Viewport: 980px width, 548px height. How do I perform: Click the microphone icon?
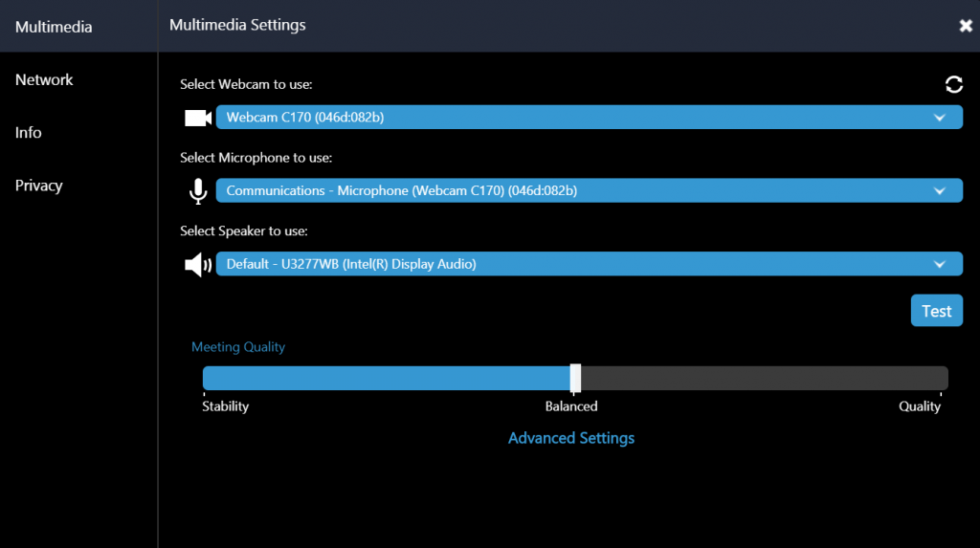pos(198,191)
